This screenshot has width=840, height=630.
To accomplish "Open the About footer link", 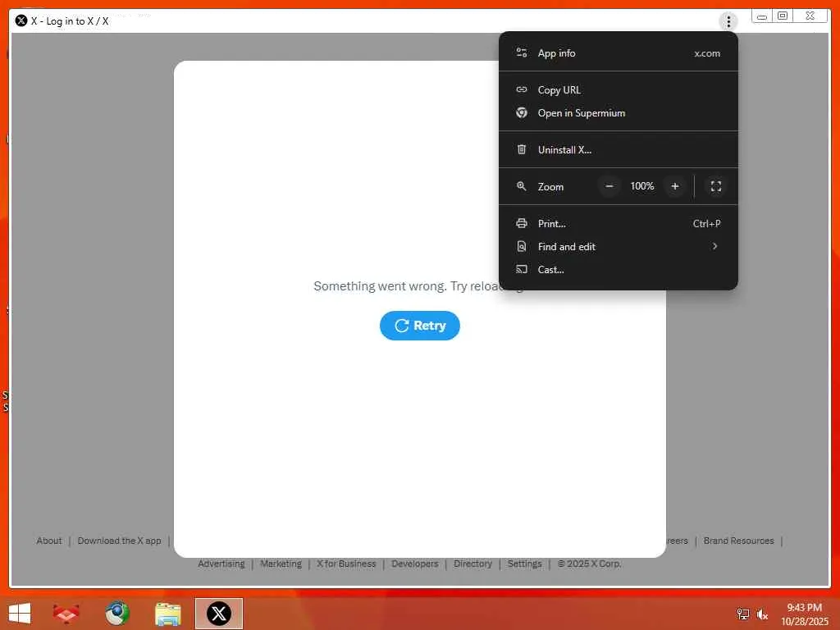I will point(48,541).
